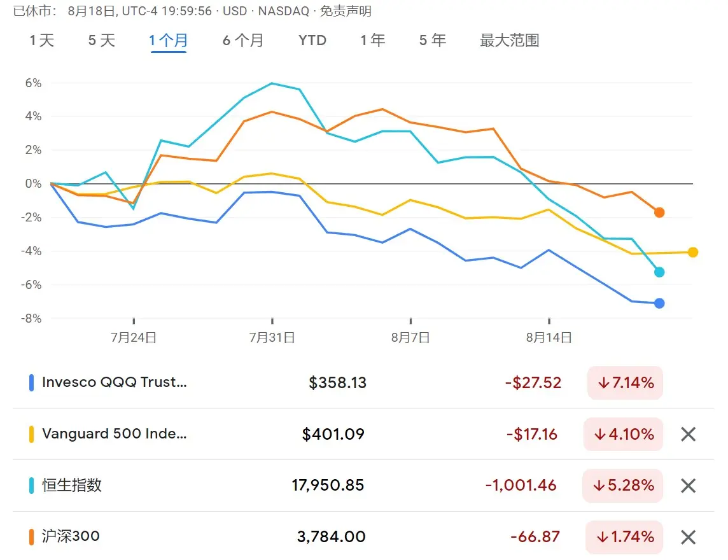
Task: Select the 5 年 range tab
Action: click(433, 40)
